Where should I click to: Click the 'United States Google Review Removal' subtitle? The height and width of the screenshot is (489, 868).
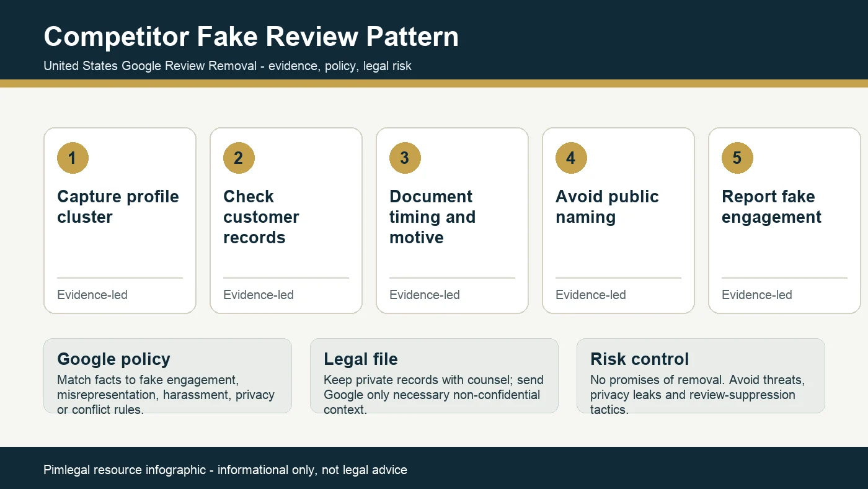[x=228, y=66]
